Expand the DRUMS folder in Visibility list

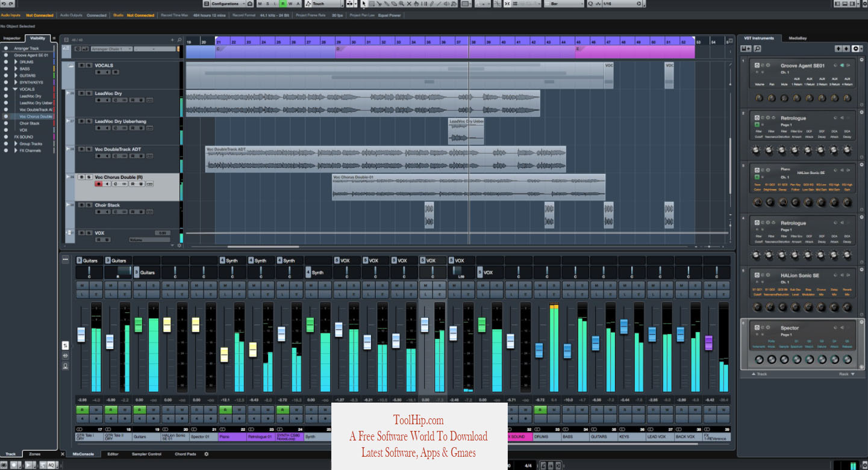[16, 62]
